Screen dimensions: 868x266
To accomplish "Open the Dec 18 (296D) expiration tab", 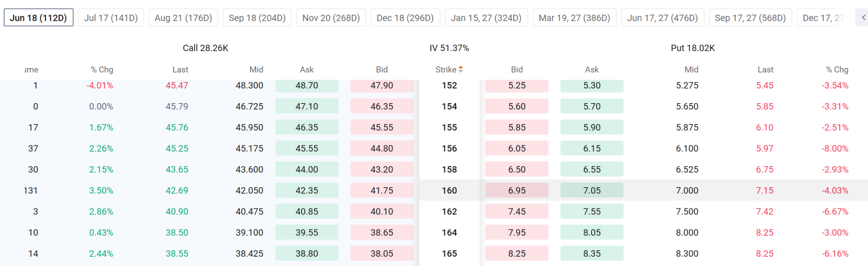I will (x=405, y=18).
